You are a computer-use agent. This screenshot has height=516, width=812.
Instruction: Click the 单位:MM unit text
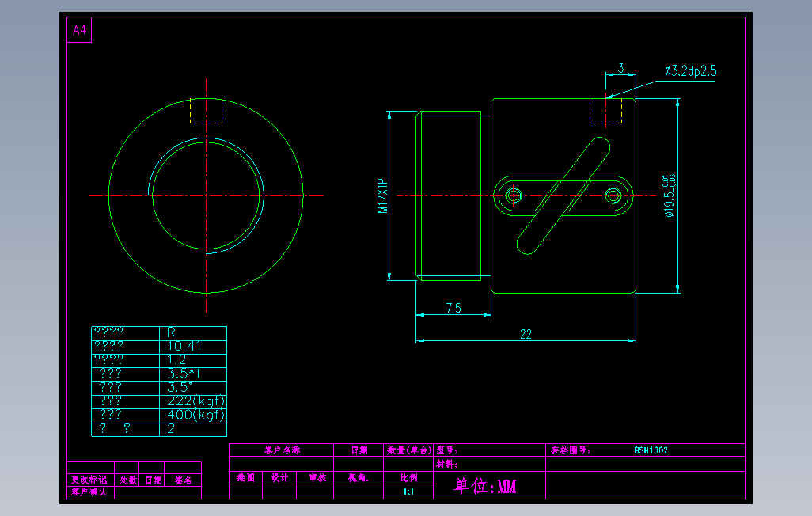tap(485, 486)
